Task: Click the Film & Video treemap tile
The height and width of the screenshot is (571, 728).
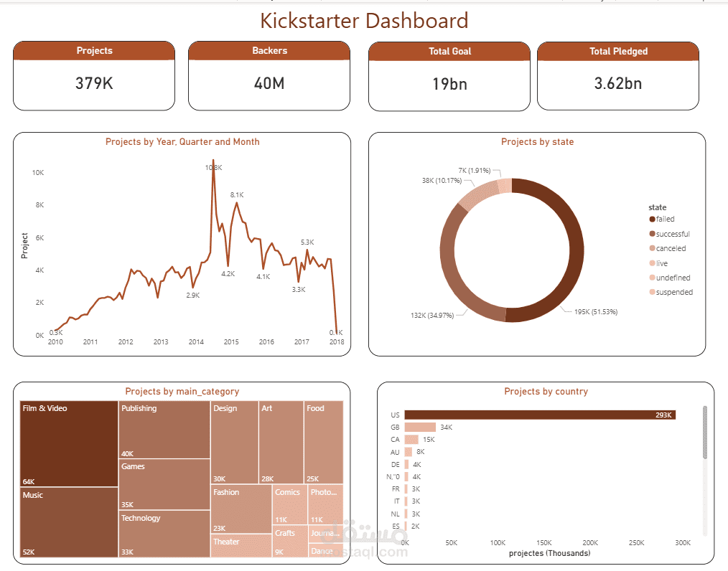Action: point(69,444)
